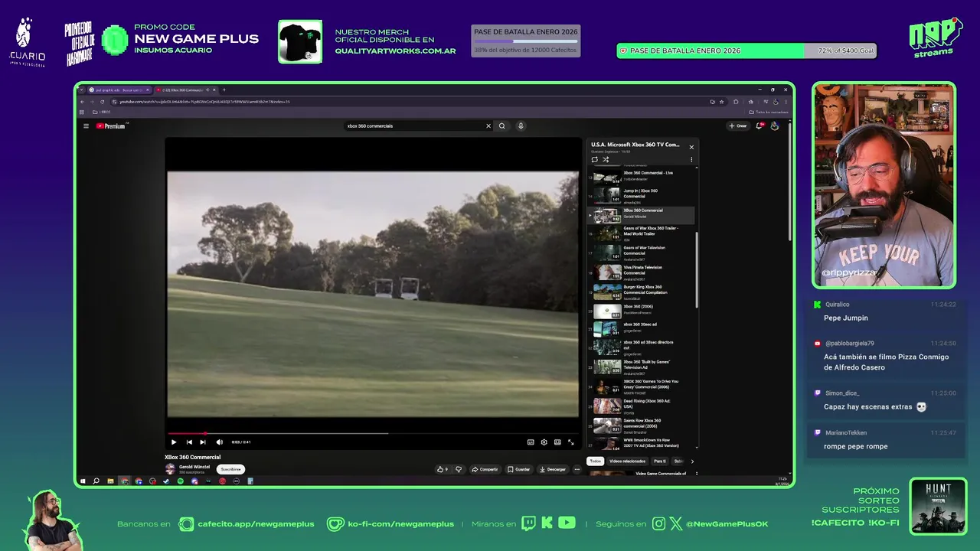
Task: Switch the video to fullscreen
Action: (570, 442)
